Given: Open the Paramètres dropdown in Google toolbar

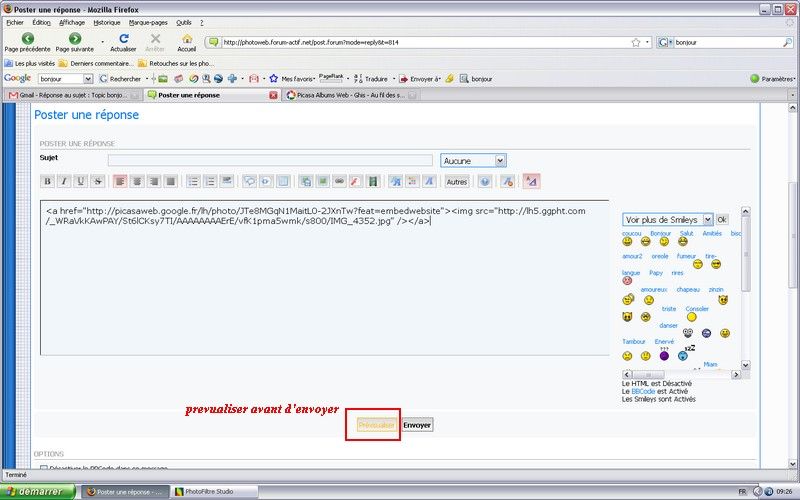Looking at the screenshot, I should pos(772,79).
